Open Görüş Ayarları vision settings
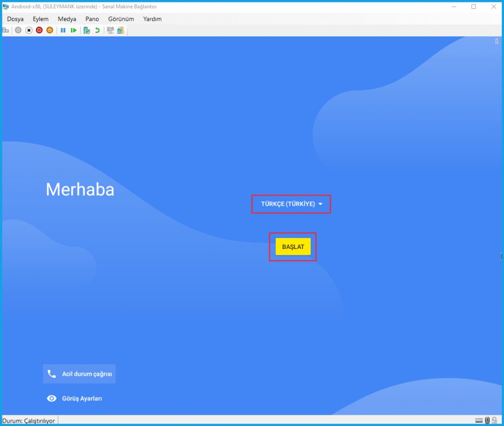Image resolution: width=504 pixels, height=426 pixels. click(x=75, y=398)
